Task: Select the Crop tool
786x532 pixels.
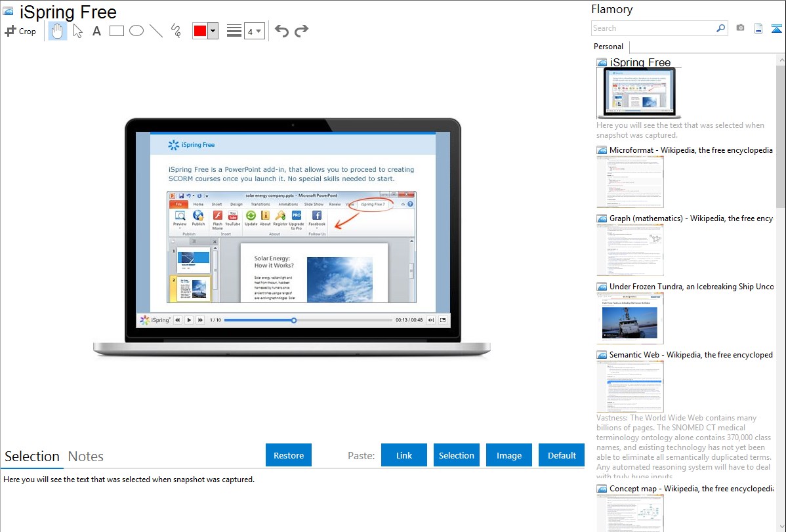Action: pyautogui.click(x=20, y=31)
